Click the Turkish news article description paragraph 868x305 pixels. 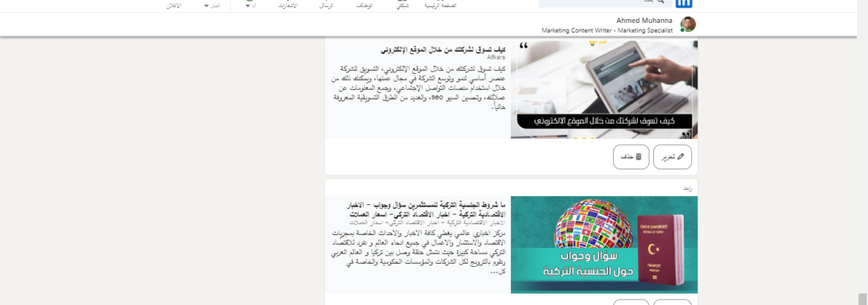click(x=419, y=252)
